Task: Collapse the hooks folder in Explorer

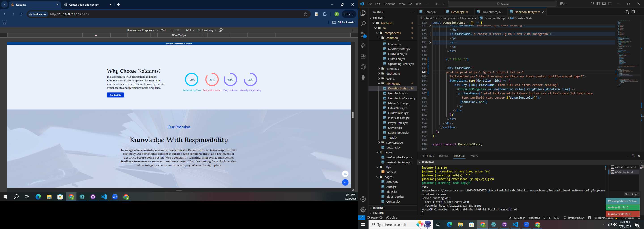Action: coord(377,153)
